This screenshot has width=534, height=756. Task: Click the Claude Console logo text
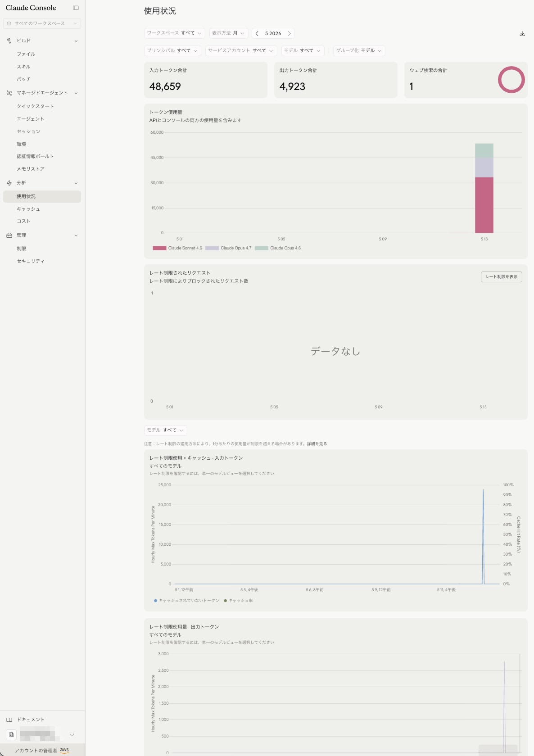point(31,8)
